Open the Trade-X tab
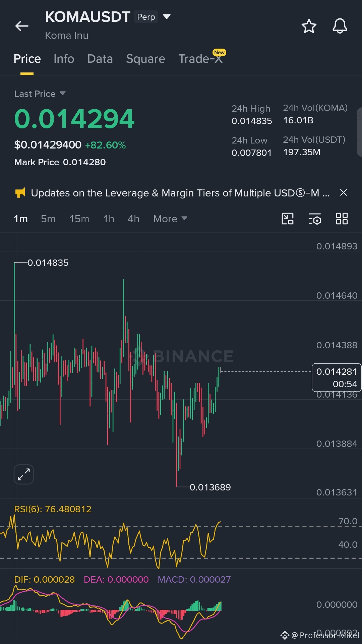 (x=200, y=59)
